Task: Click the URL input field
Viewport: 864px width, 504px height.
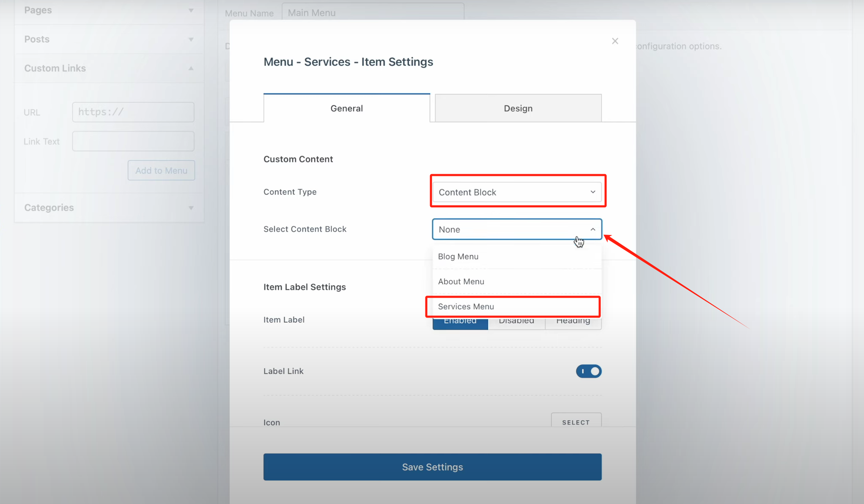Action: 133,112
